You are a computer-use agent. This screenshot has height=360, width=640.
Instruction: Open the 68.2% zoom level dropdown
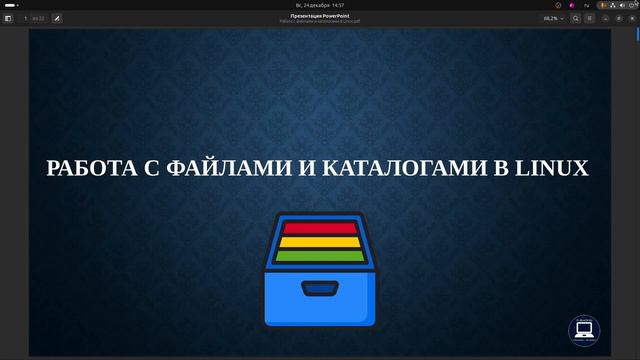pos(553,18)
